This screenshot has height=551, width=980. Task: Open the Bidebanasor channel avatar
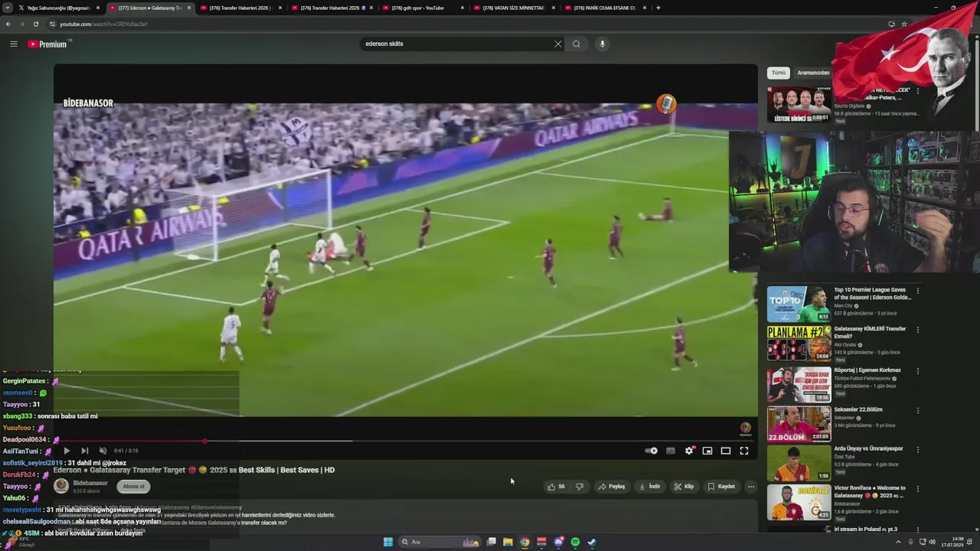61,485
